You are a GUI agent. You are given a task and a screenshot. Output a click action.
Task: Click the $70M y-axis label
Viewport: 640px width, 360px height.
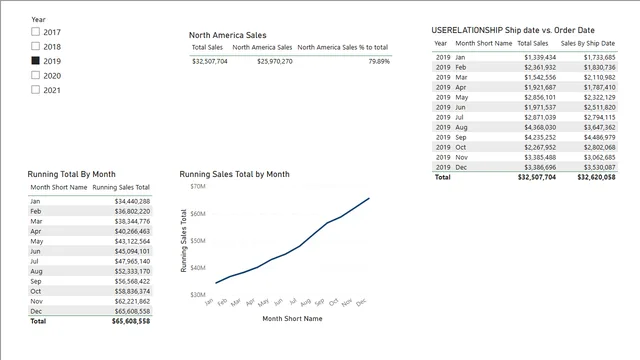pyautogui.click(x=198, y=187)
